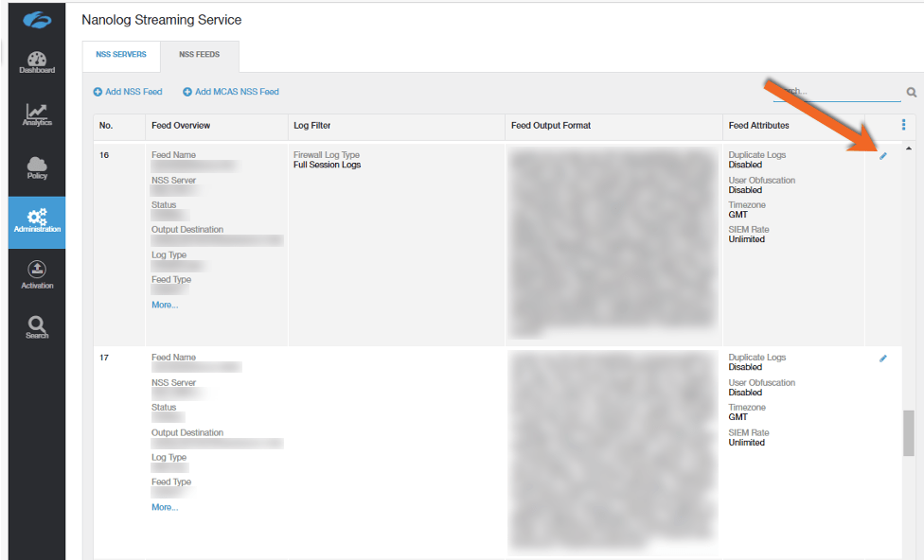Screen dimensions: 924x560
Task: Open the table options three-dot menu
Action: pos(903,124)
